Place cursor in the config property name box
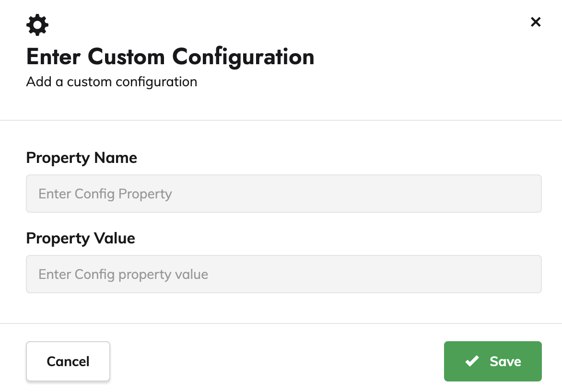This screenshot has height=392, width=562. pyautogui.click(x=283, y=194)
